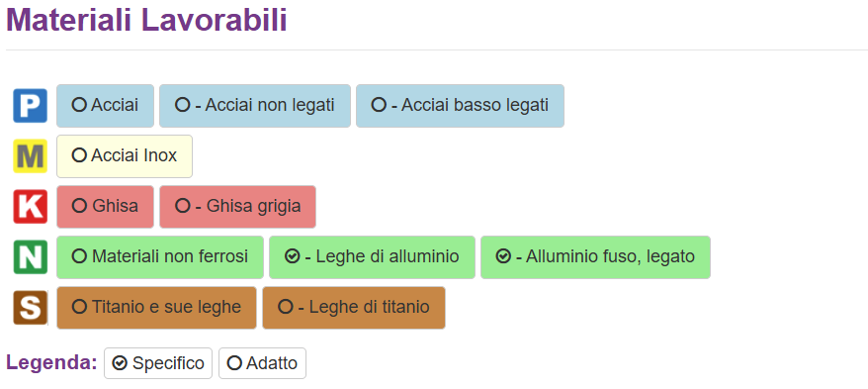868x389 pixels.
Task: Click the check-circle icon in Alluminio fuso, legato
Action: coord(503,256)
